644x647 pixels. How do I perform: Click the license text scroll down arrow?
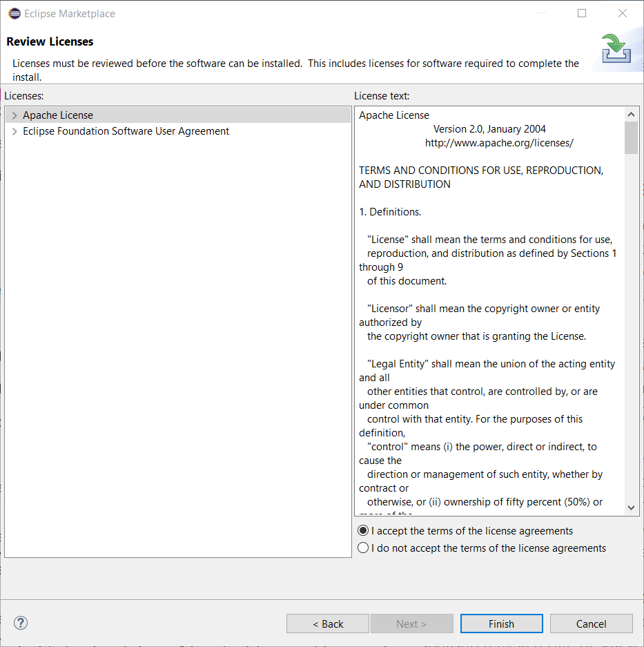(x=631, y=508)
